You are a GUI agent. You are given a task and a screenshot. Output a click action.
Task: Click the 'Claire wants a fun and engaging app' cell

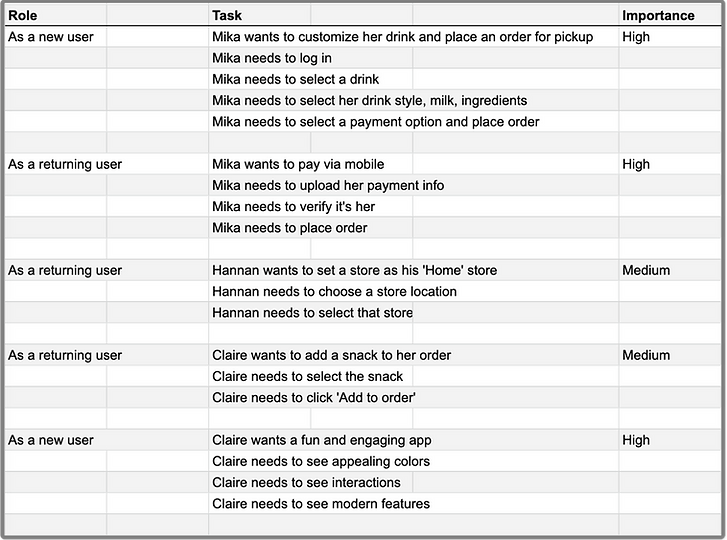(x=321, y=440)
